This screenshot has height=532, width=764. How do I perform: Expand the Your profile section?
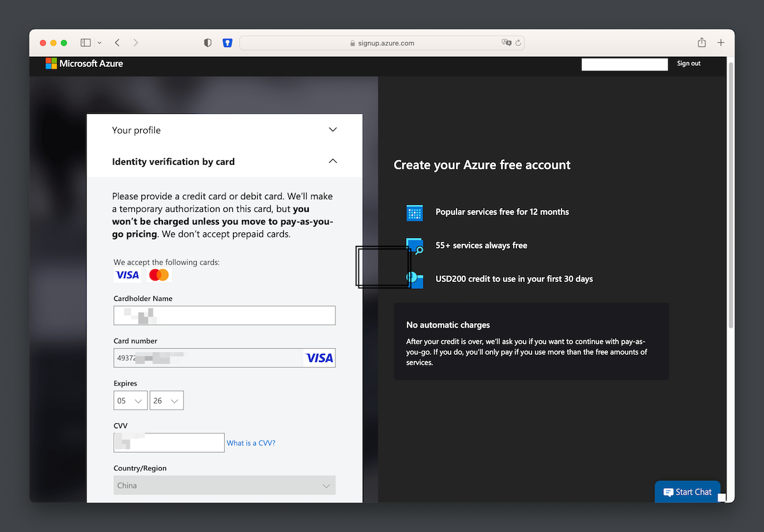point(224,130)
